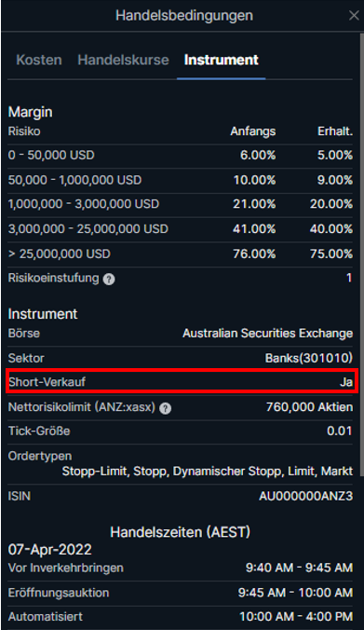Open the Kosten tab
Viewport: 364px width, 630px height.
click(39, 60)
